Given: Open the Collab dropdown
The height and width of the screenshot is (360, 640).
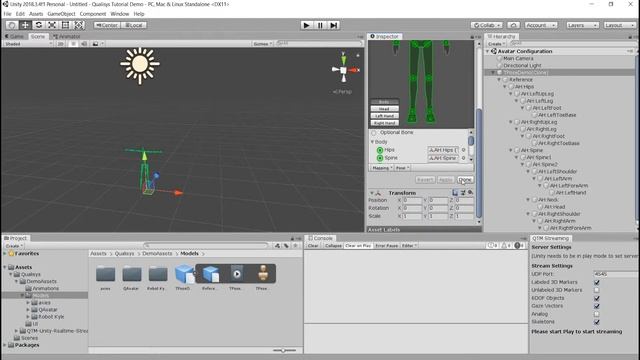Looking at the screenshot, I should (x=486, y=25).
